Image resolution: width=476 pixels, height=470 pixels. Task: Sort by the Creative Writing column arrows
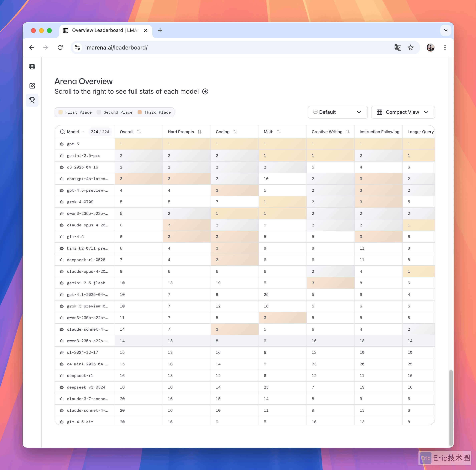[348, 132]
